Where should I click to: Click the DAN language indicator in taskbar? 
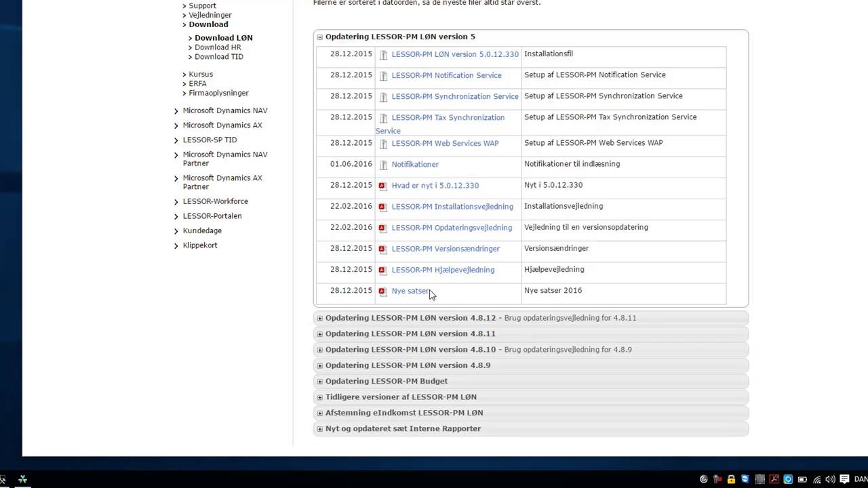click(x=860, y=479)
